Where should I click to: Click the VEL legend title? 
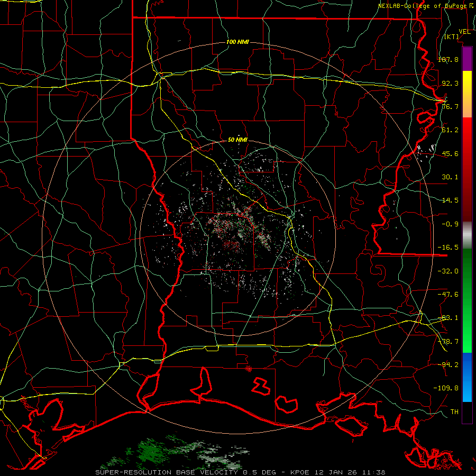tap(464, 32)
